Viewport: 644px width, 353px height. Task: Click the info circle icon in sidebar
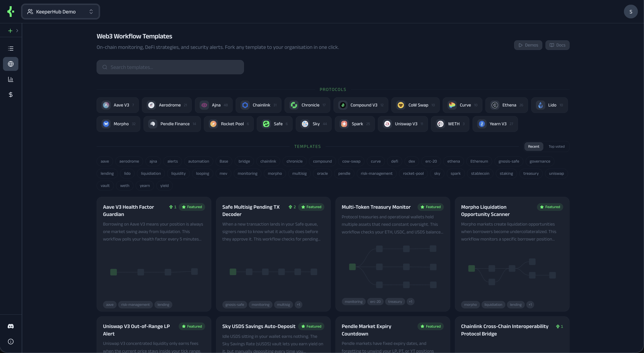coord(10,341)
